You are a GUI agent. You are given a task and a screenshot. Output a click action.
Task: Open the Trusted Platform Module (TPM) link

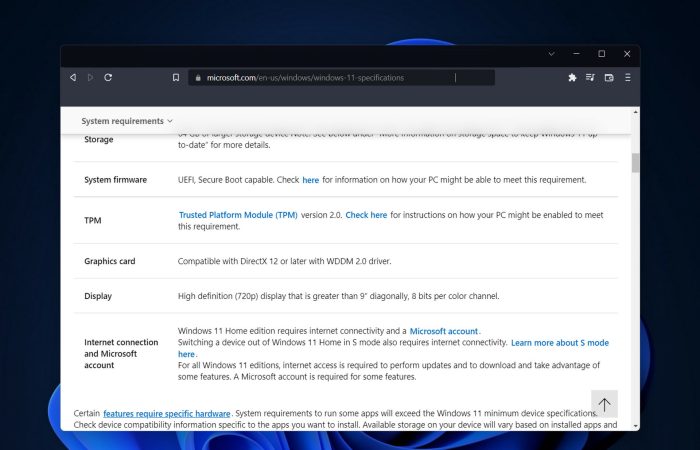pyautogui.click(x=238, y=215)
